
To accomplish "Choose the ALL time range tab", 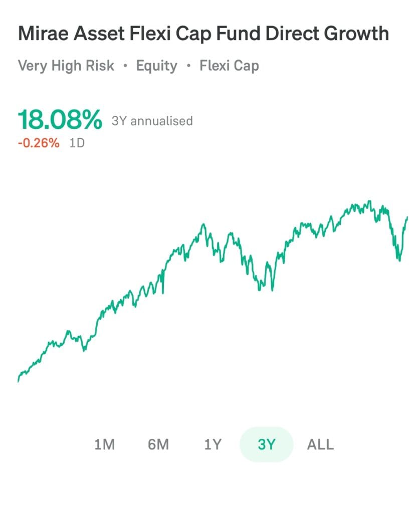I will (x=320, y=444).
